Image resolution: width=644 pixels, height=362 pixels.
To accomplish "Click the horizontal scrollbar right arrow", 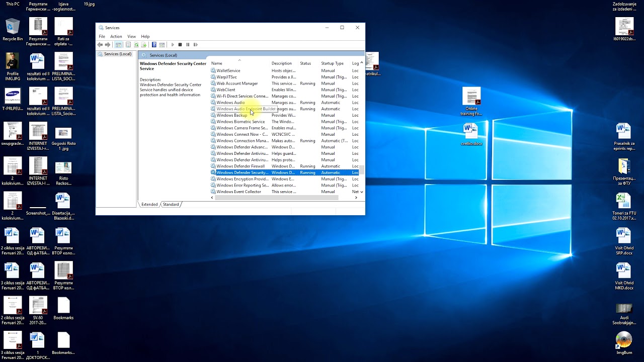I will pos(356,198).
